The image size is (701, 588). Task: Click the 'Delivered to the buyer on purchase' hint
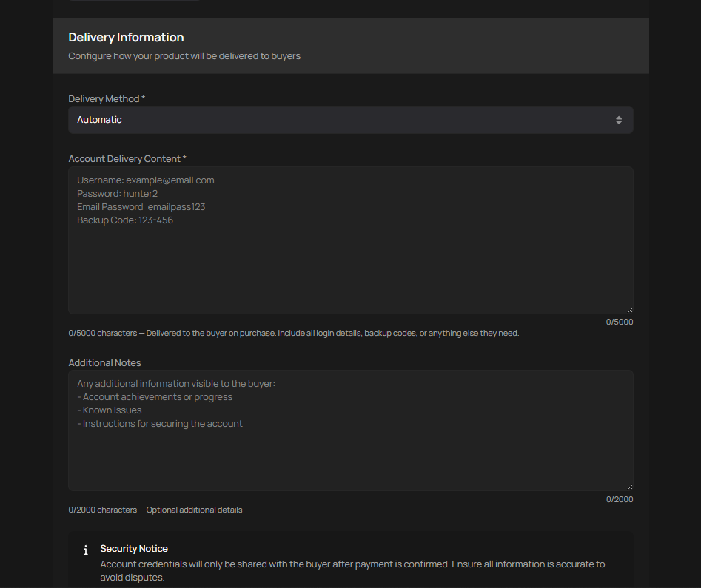(x=332, y=334)
